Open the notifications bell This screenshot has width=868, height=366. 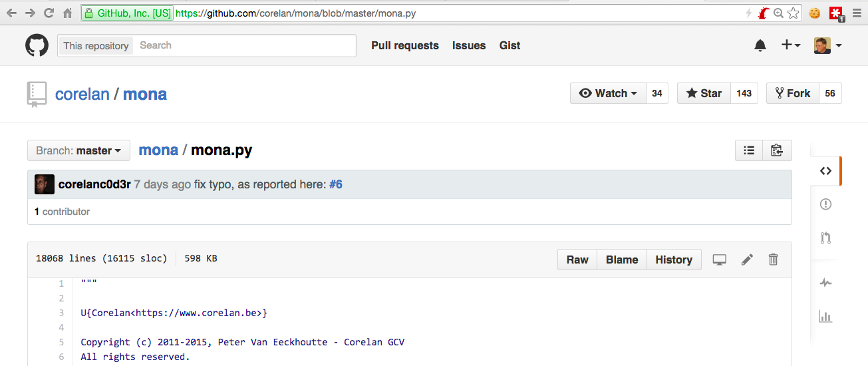pyautogui.click(x=760, y=45)
